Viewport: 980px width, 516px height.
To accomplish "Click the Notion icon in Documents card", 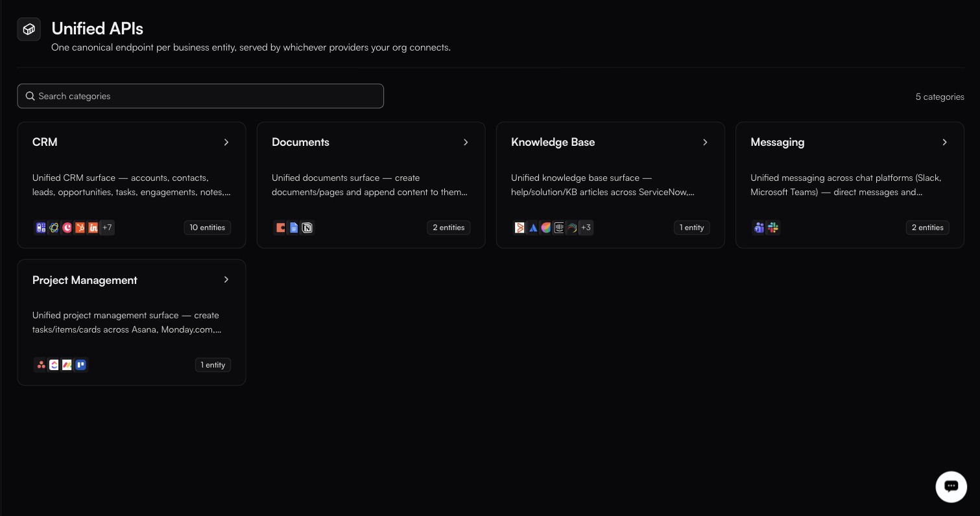I will pos(307,228).
